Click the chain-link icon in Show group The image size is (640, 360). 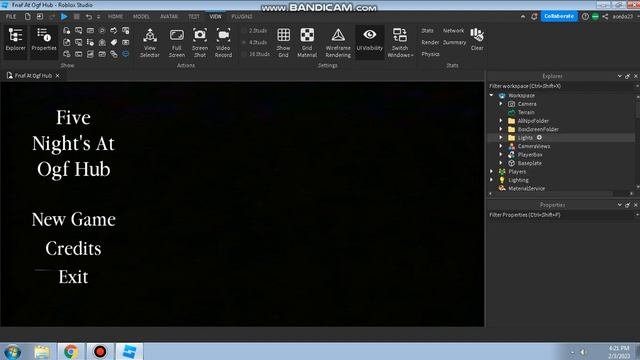pyautogui.click(x=114, y=54)
